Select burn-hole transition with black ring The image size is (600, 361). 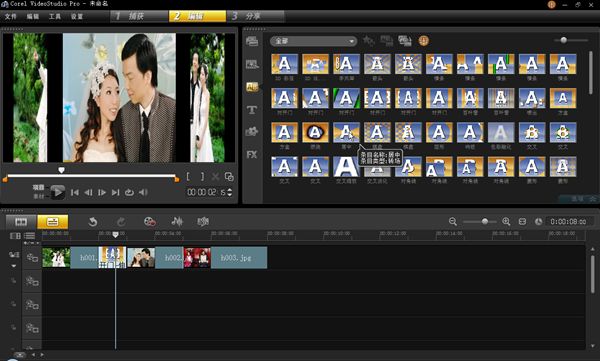pos(315,132)
